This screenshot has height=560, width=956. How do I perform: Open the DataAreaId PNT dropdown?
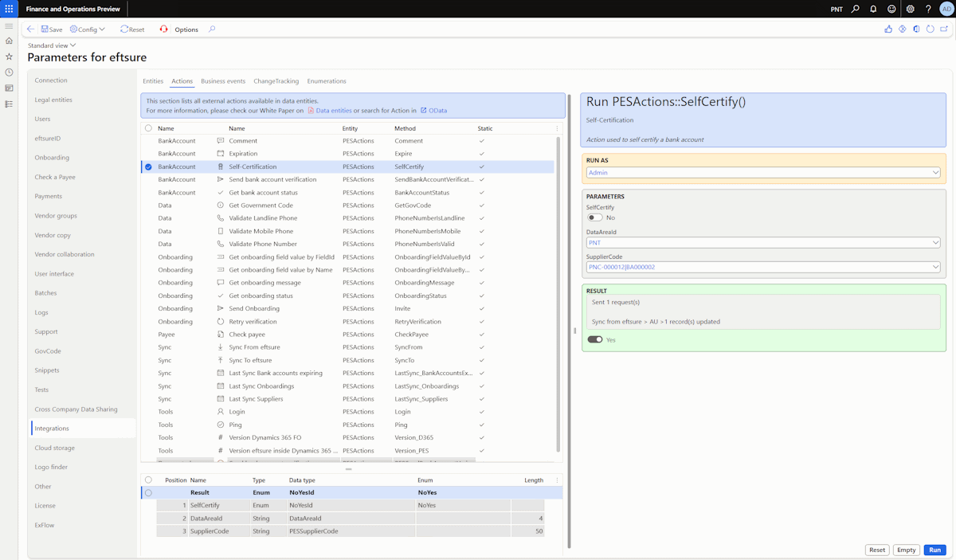(763, 243)
